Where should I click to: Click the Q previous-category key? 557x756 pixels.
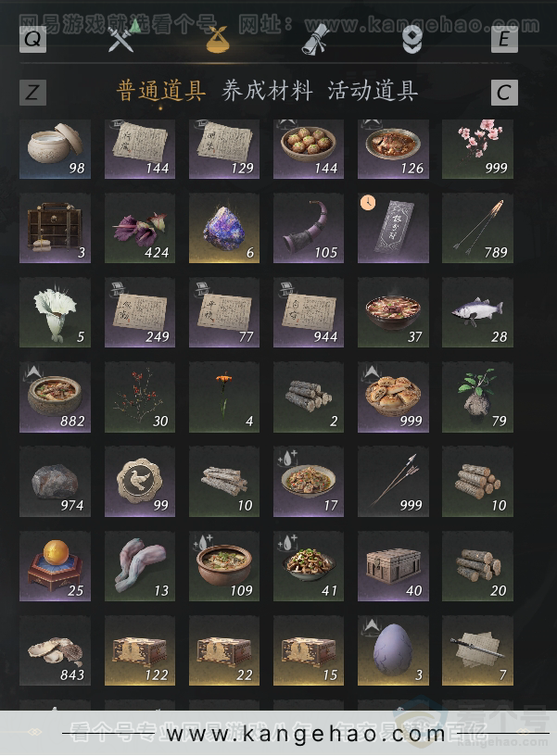coord(32,39)
